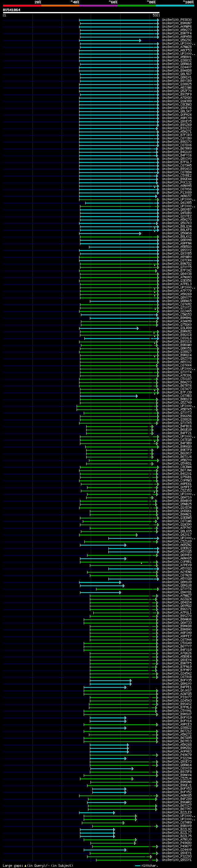197x868 pixels.
Task: Open hit UniRef100_A9PCY8
Action: (x=177, y=118)
